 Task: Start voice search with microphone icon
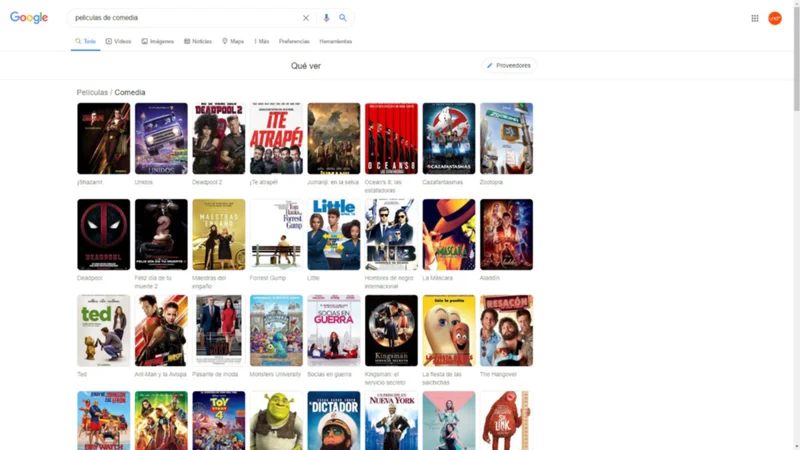[326, 18]
